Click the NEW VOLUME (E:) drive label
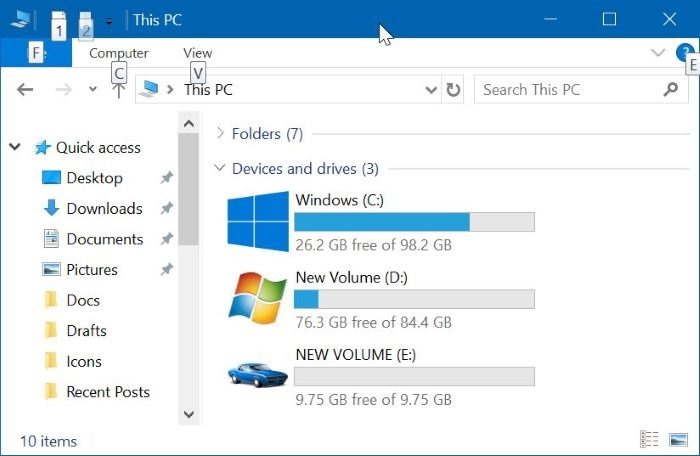700x456 pixels. tap(355, 355)
